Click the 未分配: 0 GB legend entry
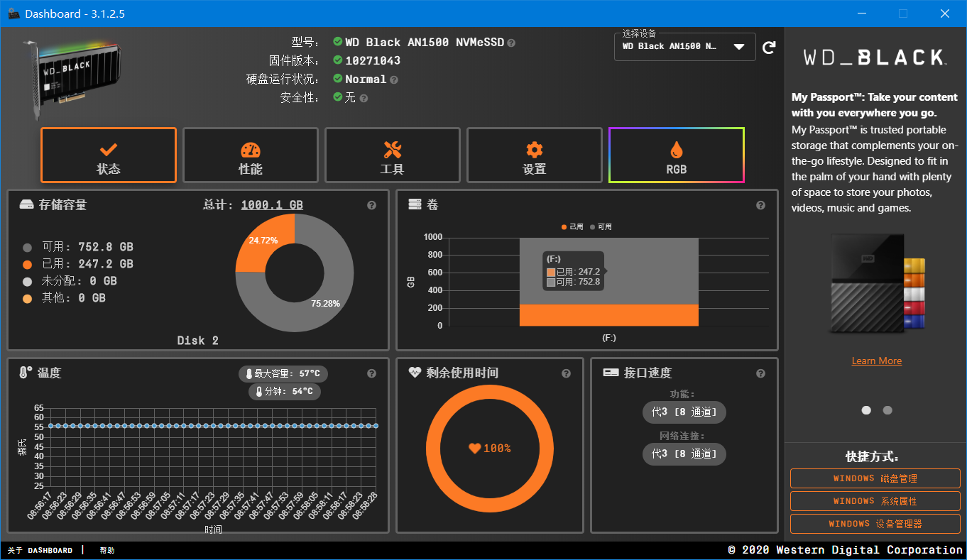The image size is (967, 560). point(70,281)
